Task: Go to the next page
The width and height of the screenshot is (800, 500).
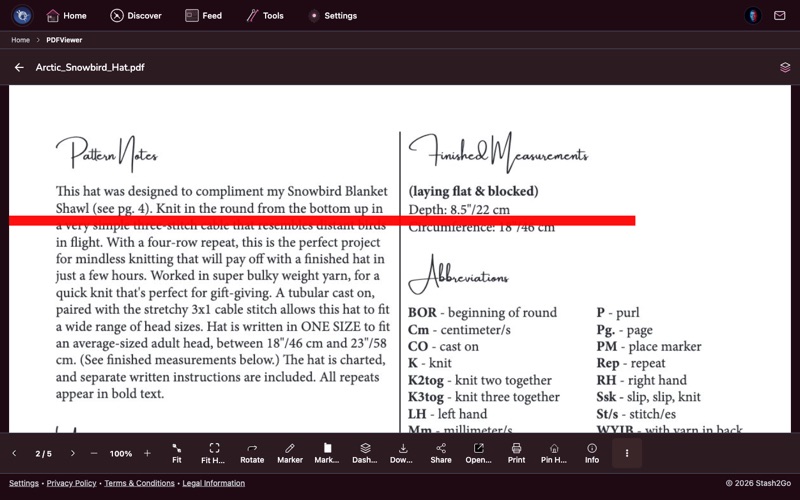Action: [x=73, y=453]
